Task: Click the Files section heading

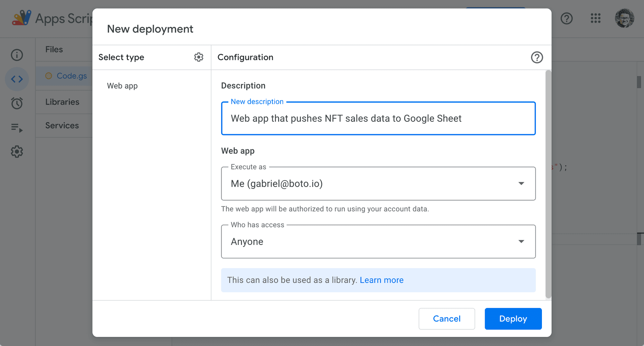Action: 54,50
